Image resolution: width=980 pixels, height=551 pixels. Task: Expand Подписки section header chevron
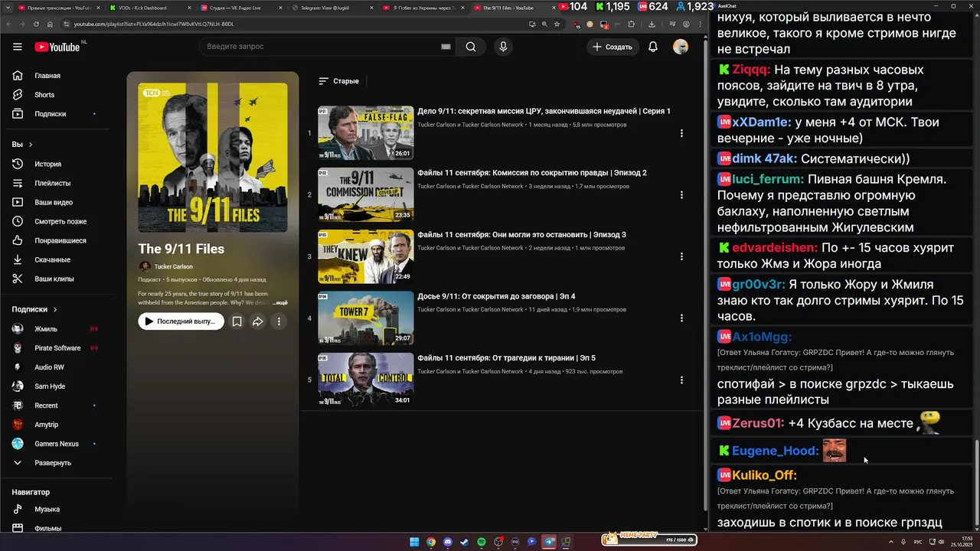coord(55,309)
